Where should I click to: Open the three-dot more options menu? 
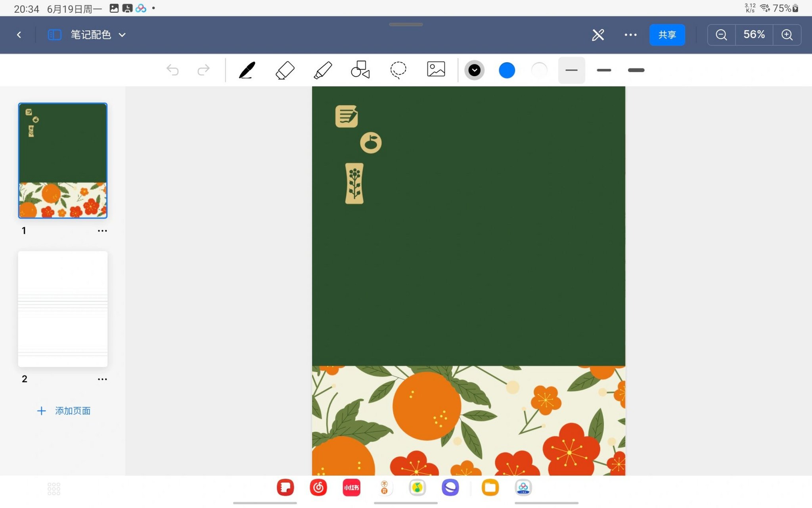630,35
